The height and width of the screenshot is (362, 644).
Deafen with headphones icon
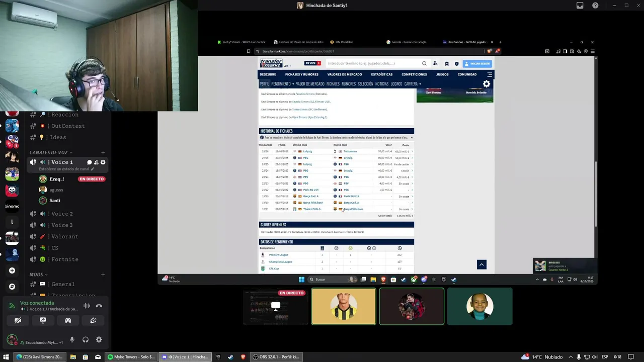click(86, 340)
